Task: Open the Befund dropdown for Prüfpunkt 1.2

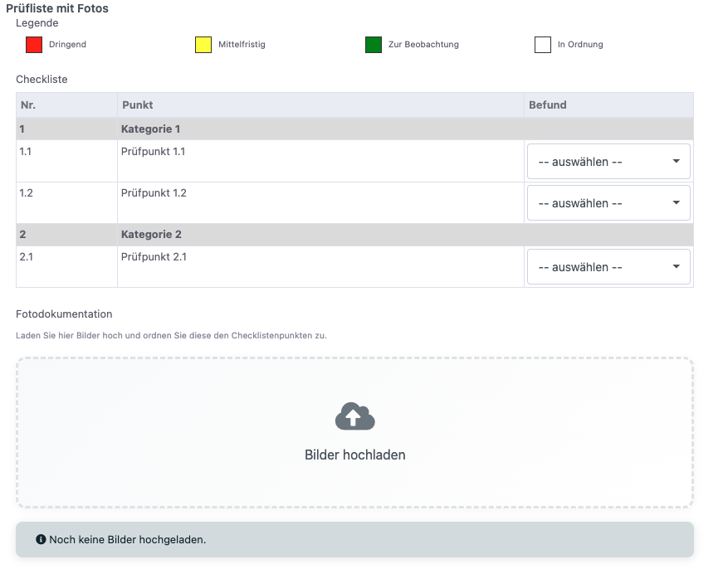Action: click(x=608, y=203)
